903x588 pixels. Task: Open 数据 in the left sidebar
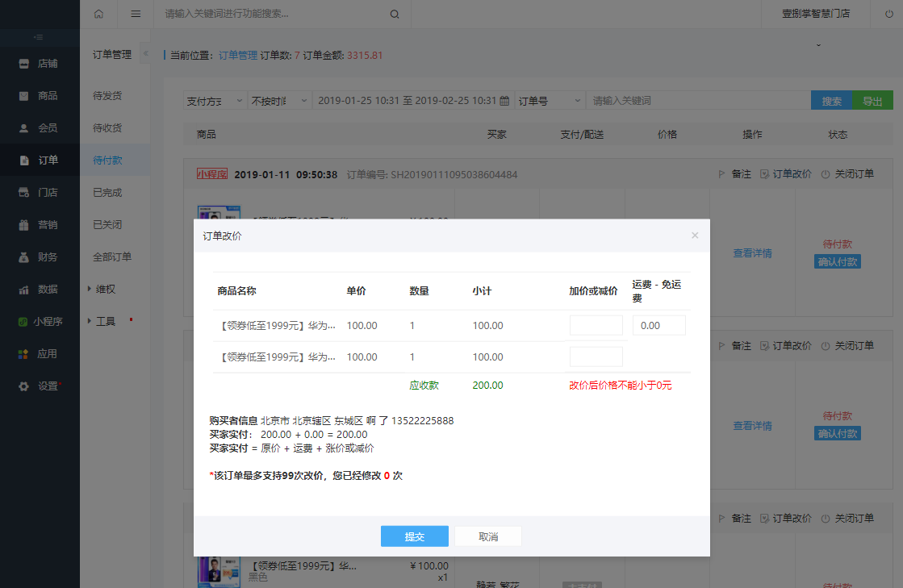point(40,289)
